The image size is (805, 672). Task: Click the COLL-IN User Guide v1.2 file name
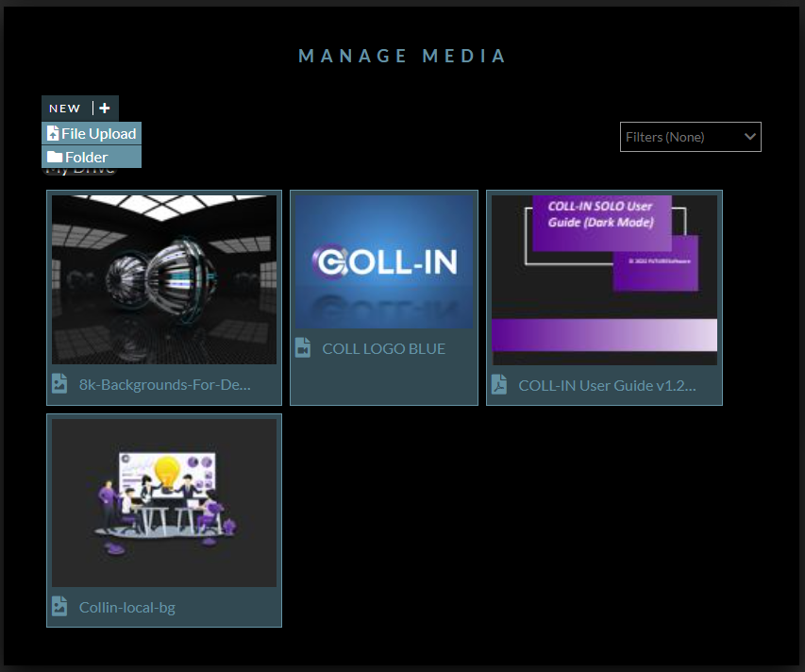pyautogui.click(x=607, y=385)
